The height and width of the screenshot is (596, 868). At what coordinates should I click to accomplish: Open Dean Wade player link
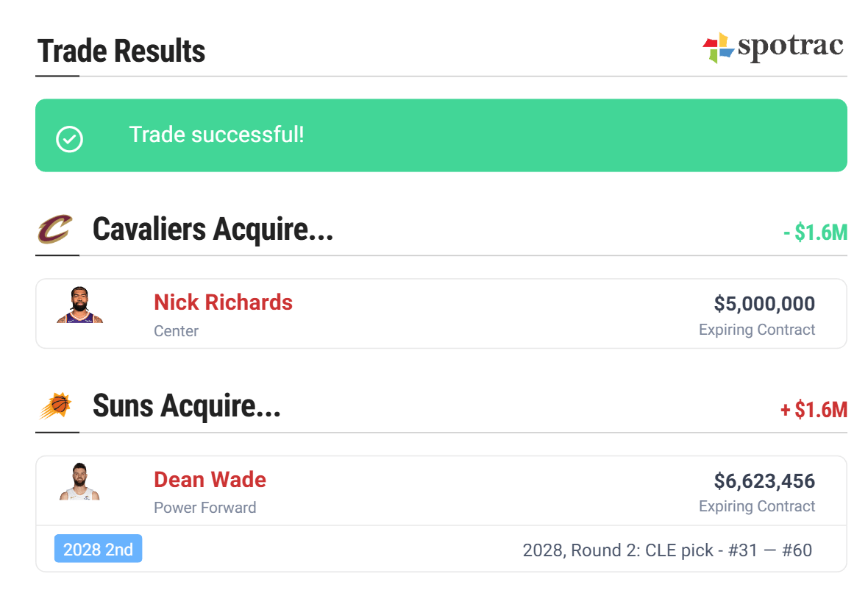(x=210, y=480)
